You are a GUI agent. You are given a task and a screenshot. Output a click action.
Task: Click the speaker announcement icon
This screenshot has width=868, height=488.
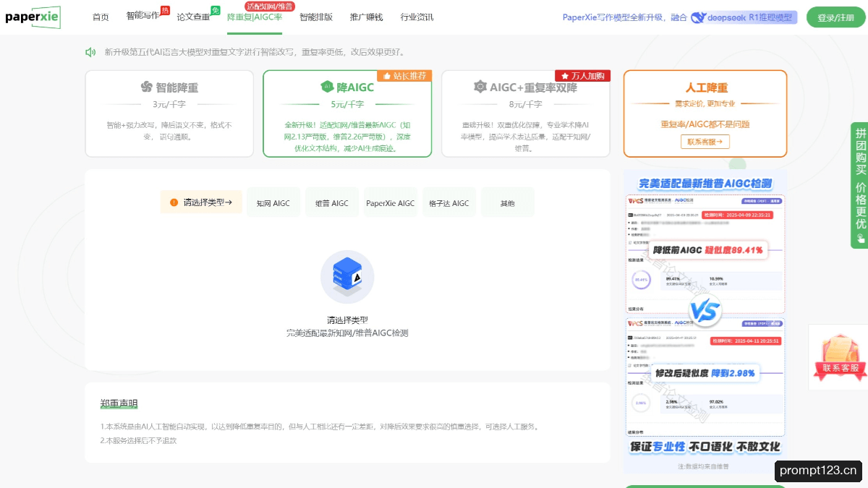pos(90,52)
